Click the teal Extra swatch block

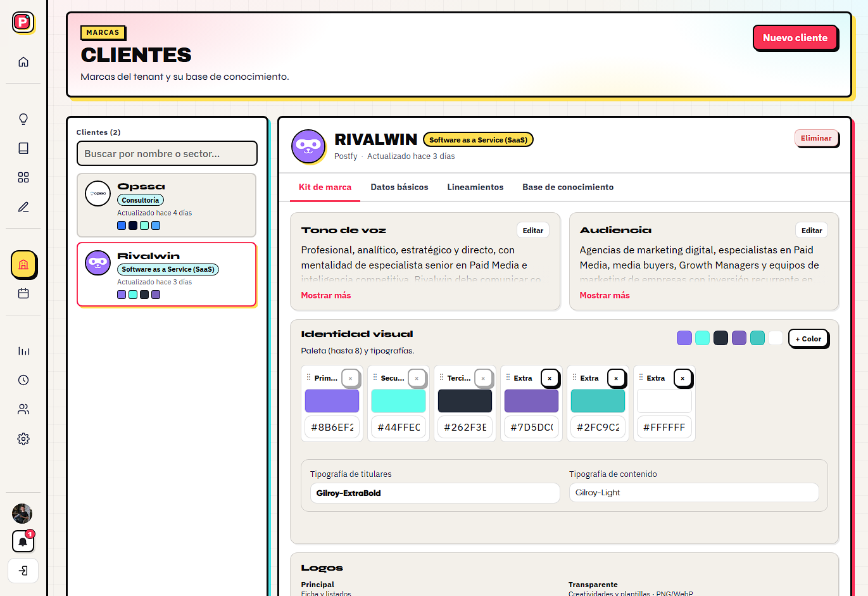[598, 401]
